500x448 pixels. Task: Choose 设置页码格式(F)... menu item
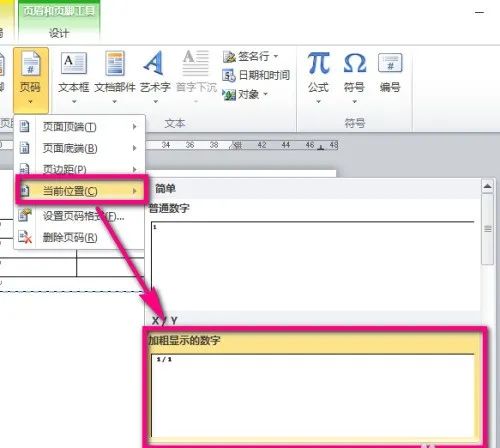[79, 216]
